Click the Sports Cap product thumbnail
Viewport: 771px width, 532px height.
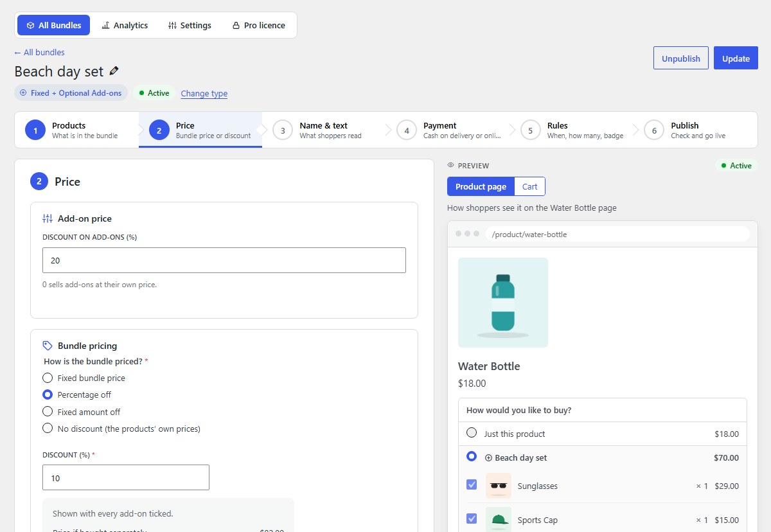pos(499,519)
